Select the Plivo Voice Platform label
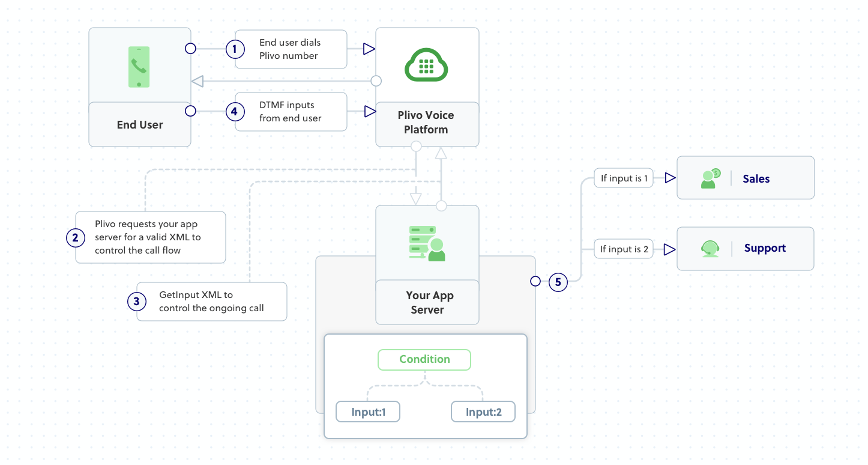This screenshot has height=465, width=868. (426, 123)
